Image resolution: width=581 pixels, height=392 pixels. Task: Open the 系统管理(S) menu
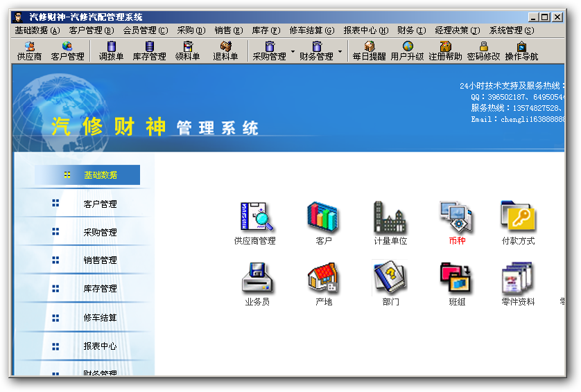pos(512,30)
